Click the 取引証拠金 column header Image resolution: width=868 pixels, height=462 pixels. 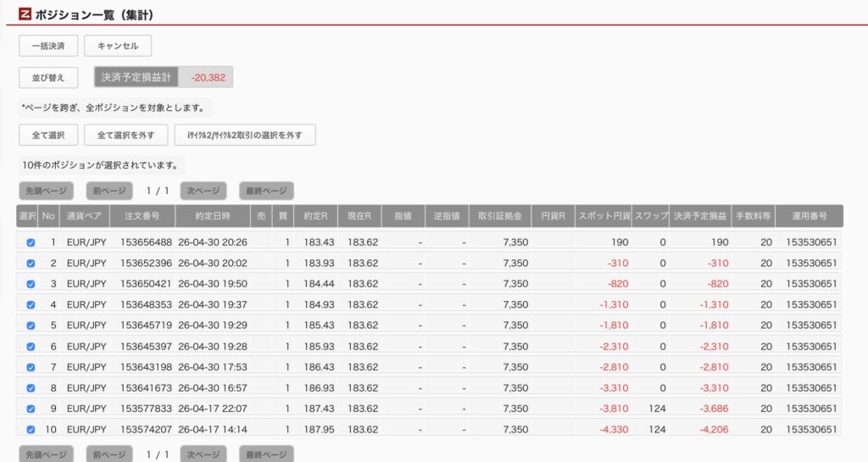(x=500, y=216)
